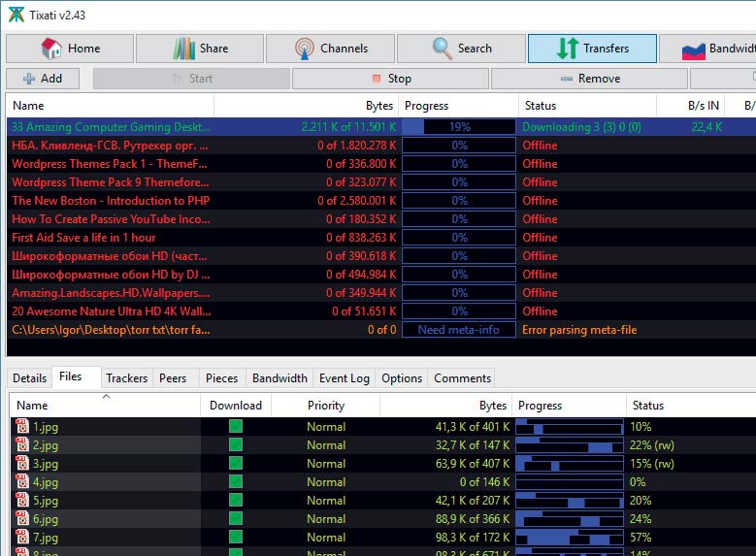756x556 pixels.
Task: Toggle download checkbox for 3.jpg
Action: pos(236,463)
